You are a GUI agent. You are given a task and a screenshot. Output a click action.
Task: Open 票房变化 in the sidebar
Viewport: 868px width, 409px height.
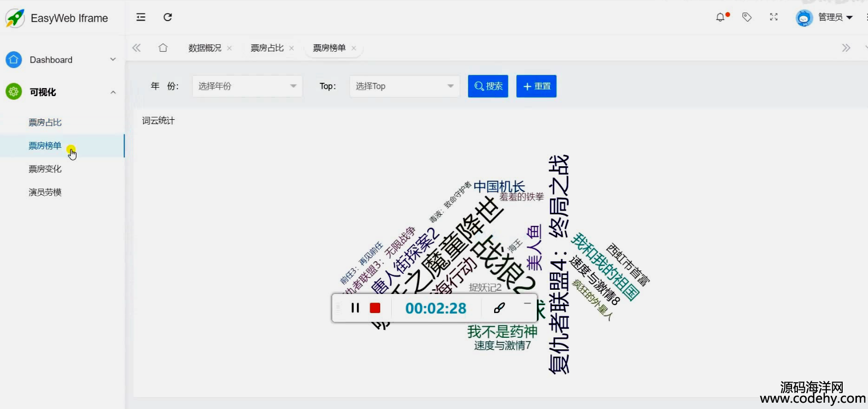pyautogui.click(x=45, y=169)
